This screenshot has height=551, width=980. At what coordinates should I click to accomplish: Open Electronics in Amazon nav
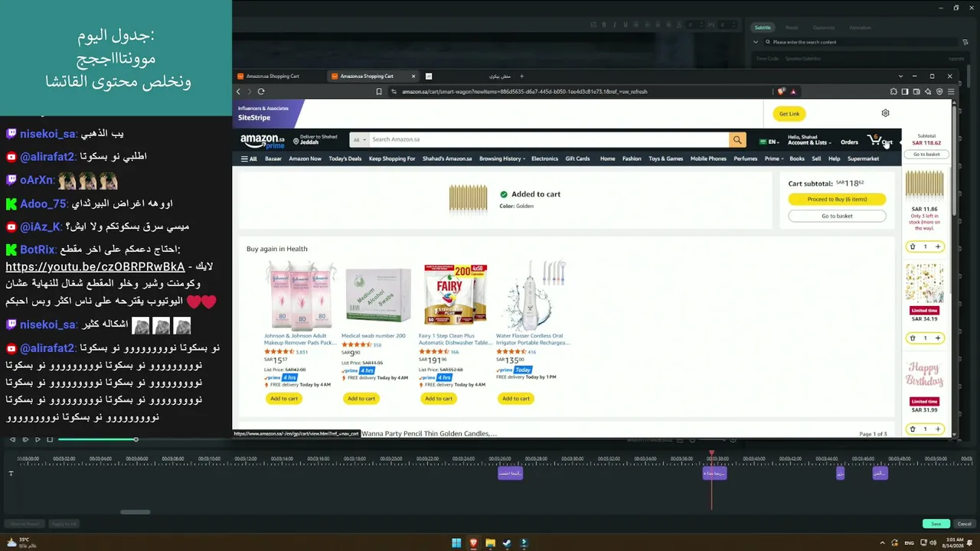coord(544,158)
